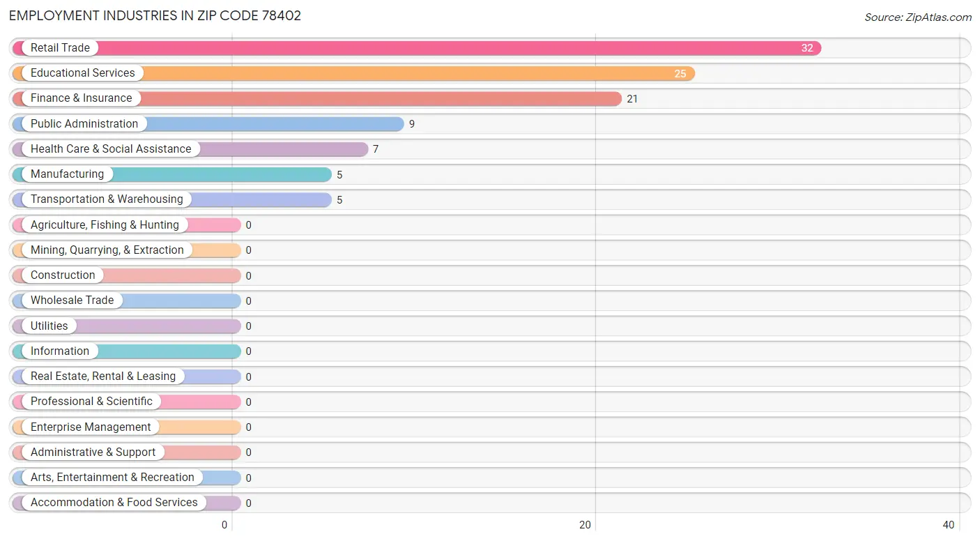Click the Wholesale Trade label
Viewport: 980px width, 541px height.
tap(72, 300)
